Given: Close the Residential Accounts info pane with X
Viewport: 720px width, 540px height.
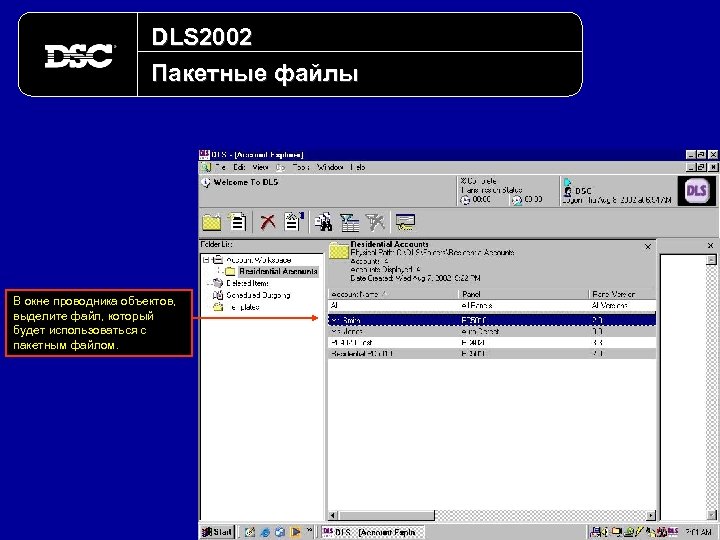Looking at the screenshot, I should [x=648, y=247].
